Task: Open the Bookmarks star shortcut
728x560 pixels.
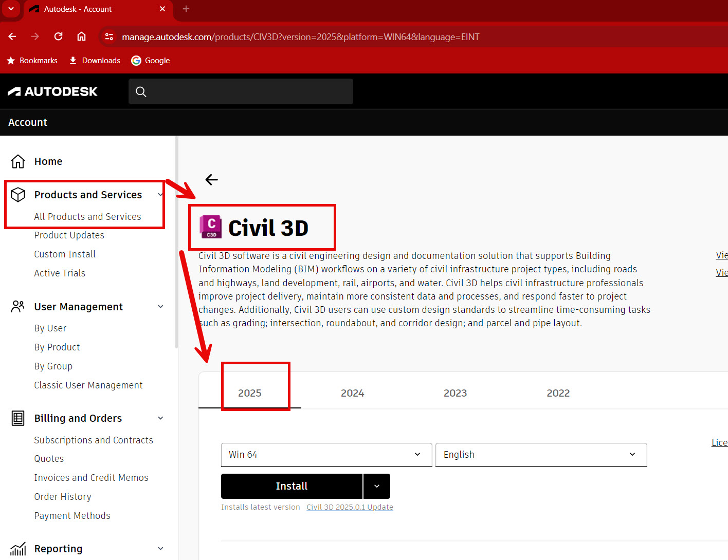Action: pyautogui.click(x=32, y=61)
